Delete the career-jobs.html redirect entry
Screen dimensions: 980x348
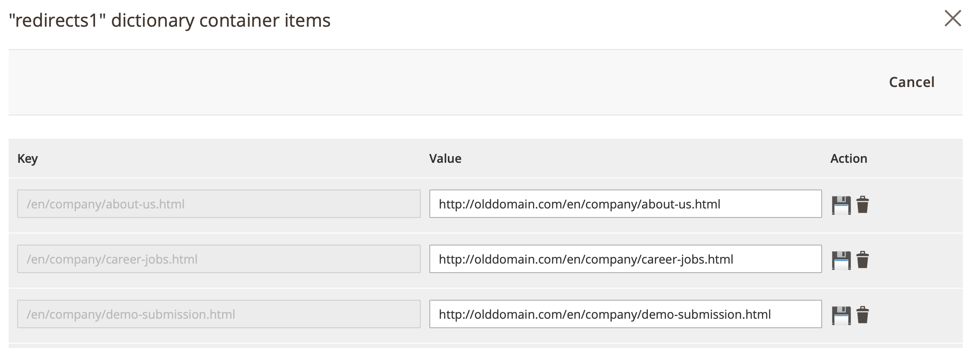[863, 260]
